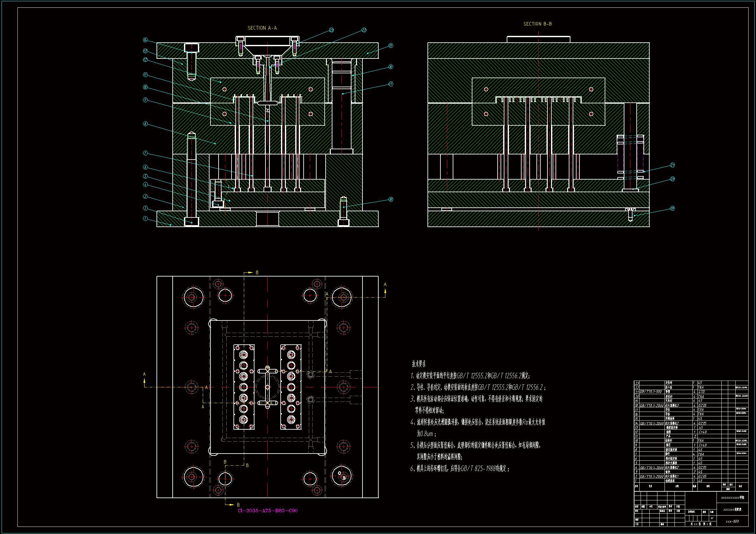Select balloon 14 at top left
Screen dimensions: 756x534
click(x=145, y=40)
